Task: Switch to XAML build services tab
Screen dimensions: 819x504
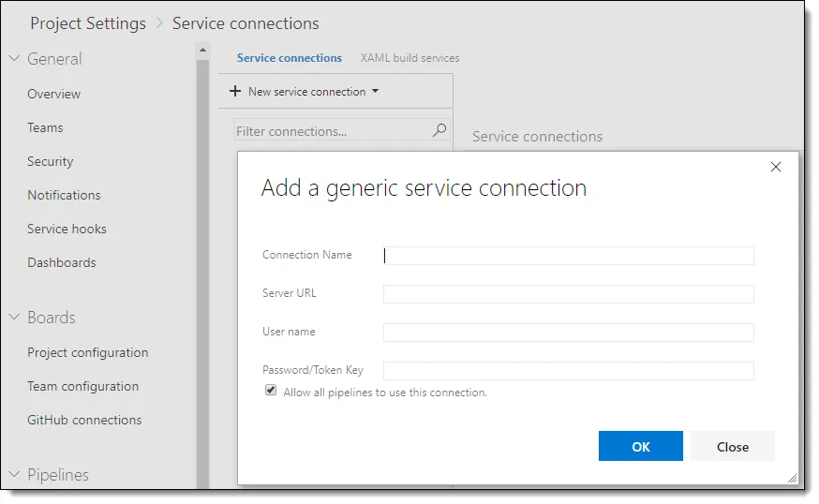Action: click(x=409, y=58)
